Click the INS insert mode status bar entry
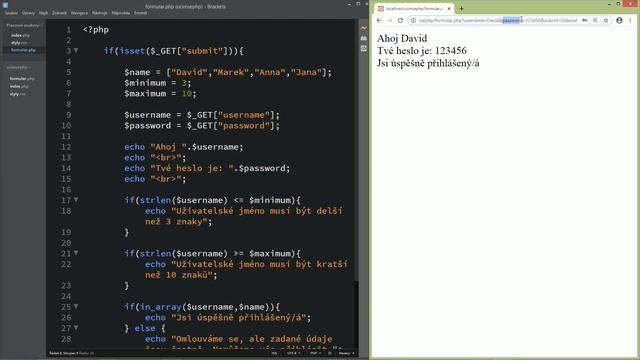 [x=274, y=353]
